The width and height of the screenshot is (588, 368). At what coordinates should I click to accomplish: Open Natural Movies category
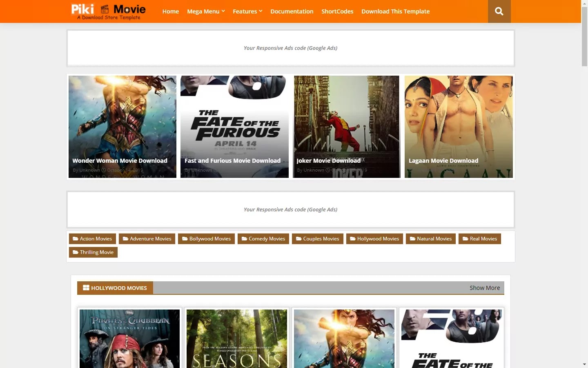coord(431,239)
